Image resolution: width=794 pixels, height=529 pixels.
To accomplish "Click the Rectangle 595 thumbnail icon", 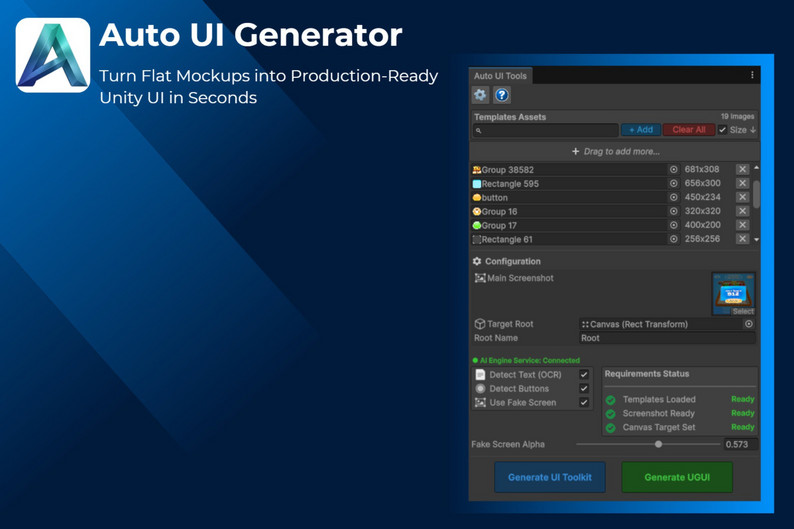I will point(477,184).
